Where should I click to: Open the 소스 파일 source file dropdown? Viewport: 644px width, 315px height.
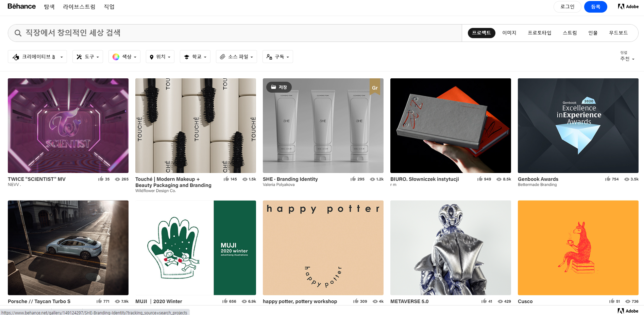pos(236,57)
